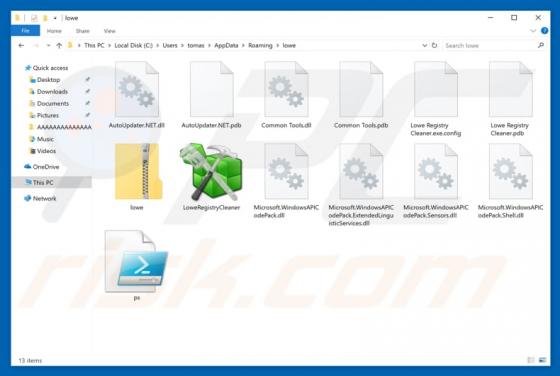560x376 pixels.
Task: Open the recent locations dropdown
Action: coord(49,45)
